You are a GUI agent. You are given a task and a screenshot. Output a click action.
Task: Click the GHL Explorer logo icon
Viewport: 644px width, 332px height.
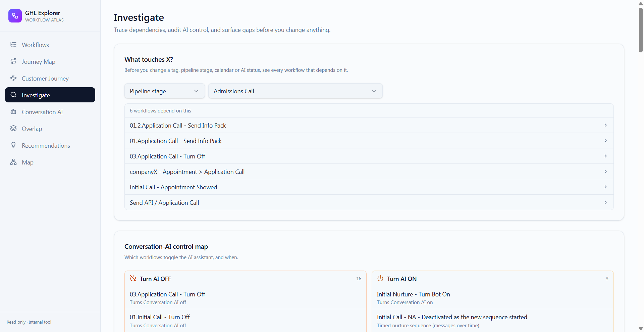[x=15, y=16]
